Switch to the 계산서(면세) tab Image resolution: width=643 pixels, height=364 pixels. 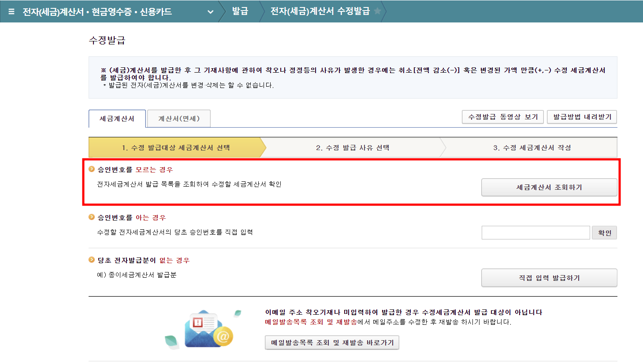[178, 118]
